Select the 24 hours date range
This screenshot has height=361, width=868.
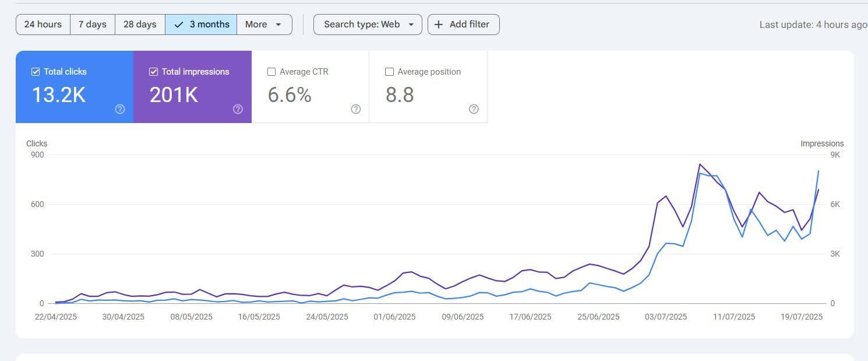coord(43,24)
